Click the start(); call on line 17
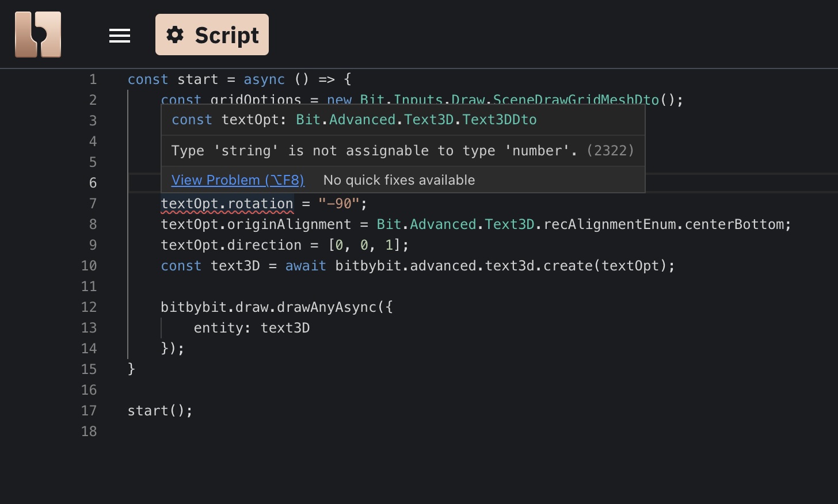 click(x=160, y=411)
